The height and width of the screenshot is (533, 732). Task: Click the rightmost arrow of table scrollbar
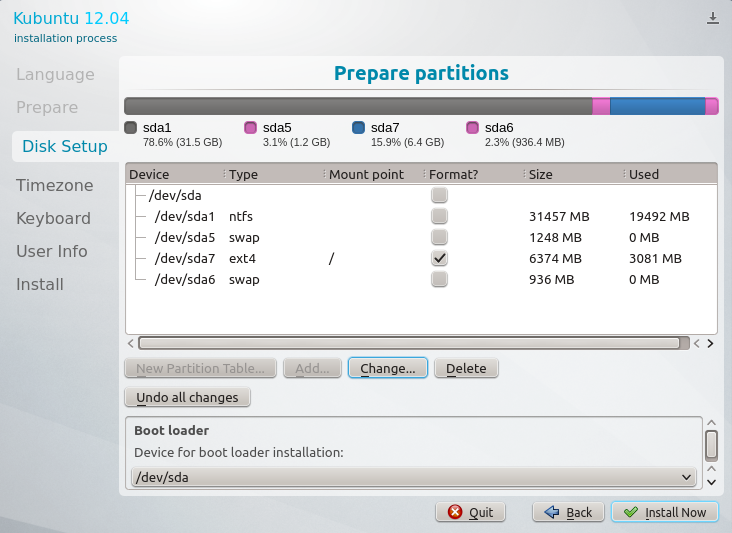[710, 343]
